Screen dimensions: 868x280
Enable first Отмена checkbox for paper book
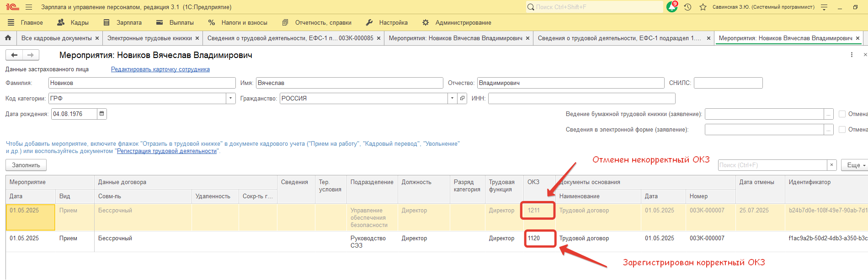click(x=842, y=114)
